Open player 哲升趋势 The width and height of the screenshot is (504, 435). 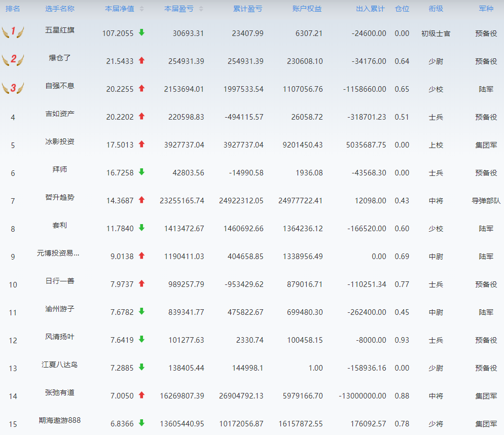[x=60, y=197]
